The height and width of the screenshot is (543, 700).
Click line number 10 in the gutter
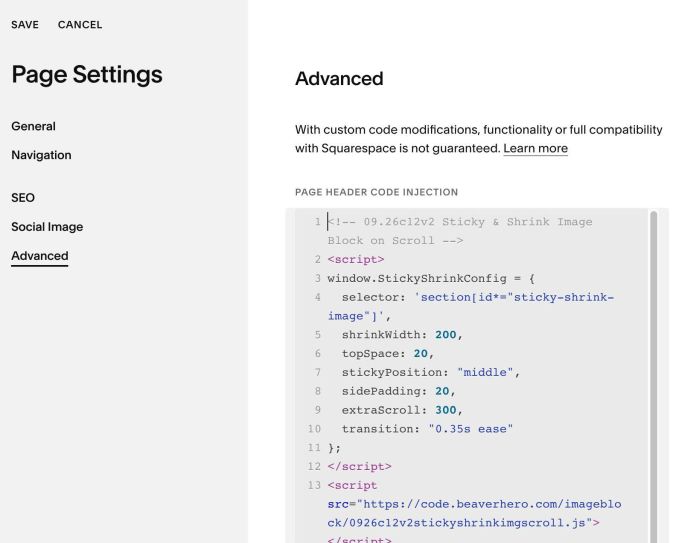(x=314, y=429)
